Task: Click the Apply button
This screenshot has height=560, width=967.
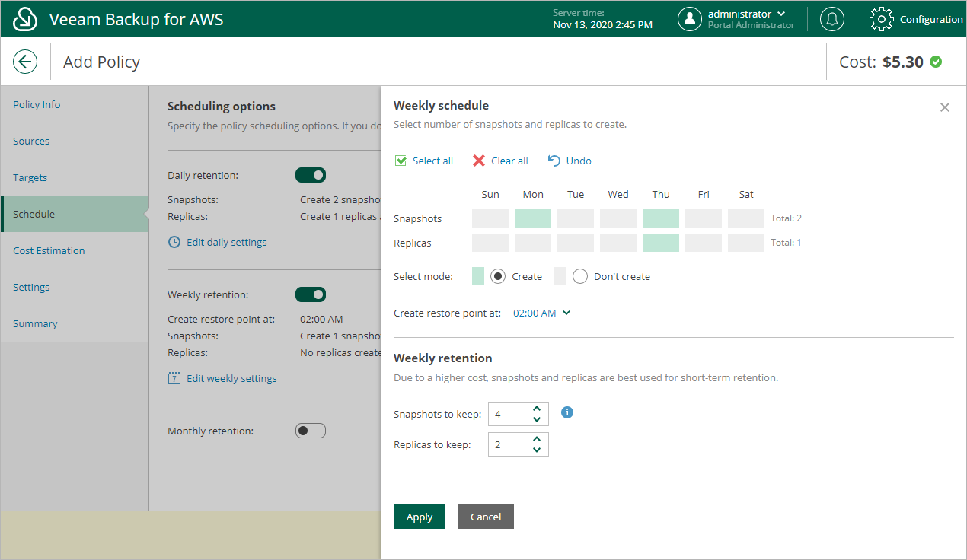Action: (420, 517)
